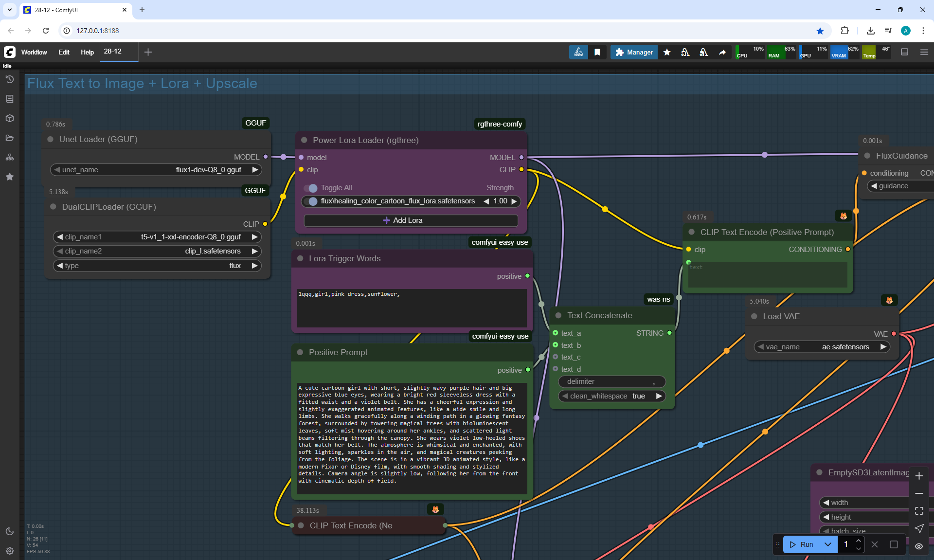934x560 pixels.
Task: Increase lora strength with right arrow
Action: pyautogui.click(x=514, y=201)
